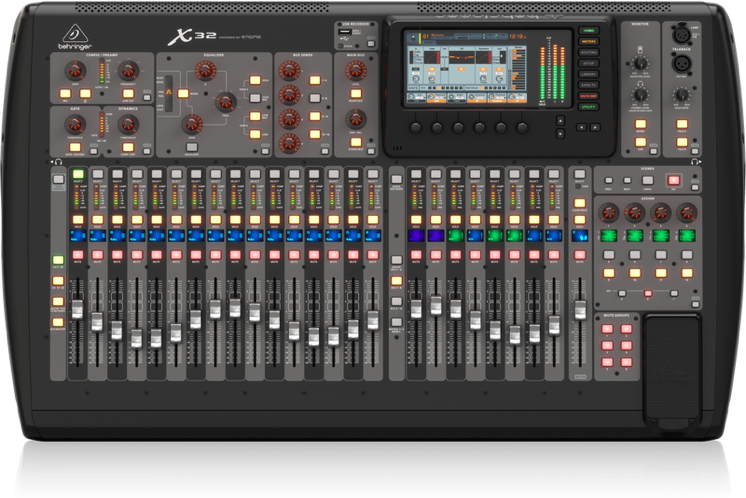Turn the Phones Level knob
Viewport: 746px width, 498px height.
(x=640, y=94)
